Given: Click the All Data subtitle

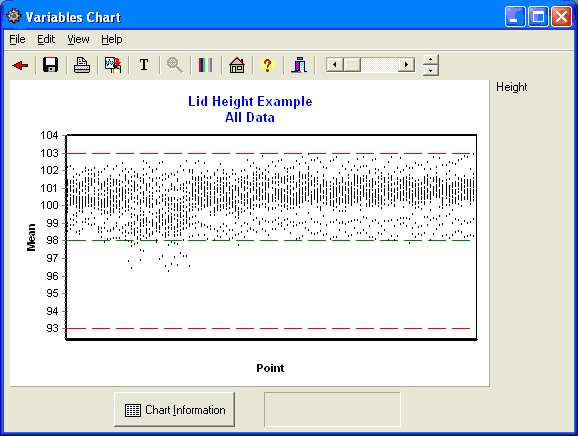Looking at the screenshot, I should click(250, 118).
